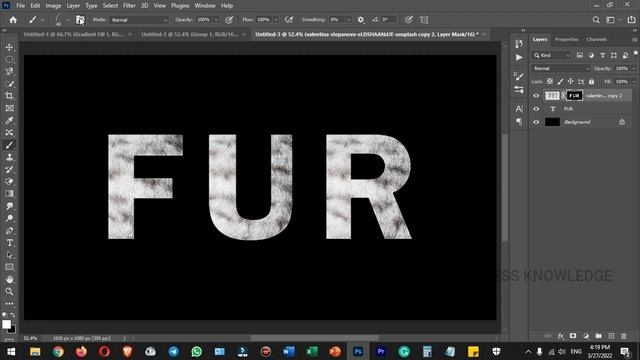Image resolution: width=640 pixels, height=360 pixels.
Task: Open the Paragraph panel icon
Action: tap(519, 122)
